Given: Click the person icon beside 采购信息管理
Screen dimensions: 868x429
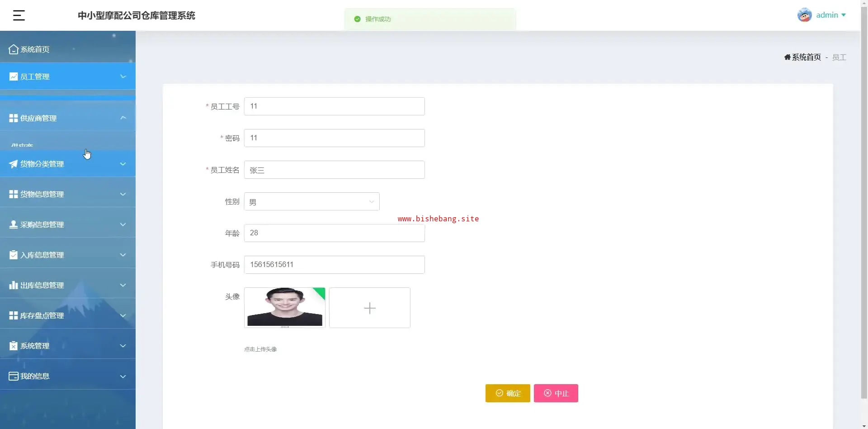Looking at the screenshot, I should click(x=14, y=224).
